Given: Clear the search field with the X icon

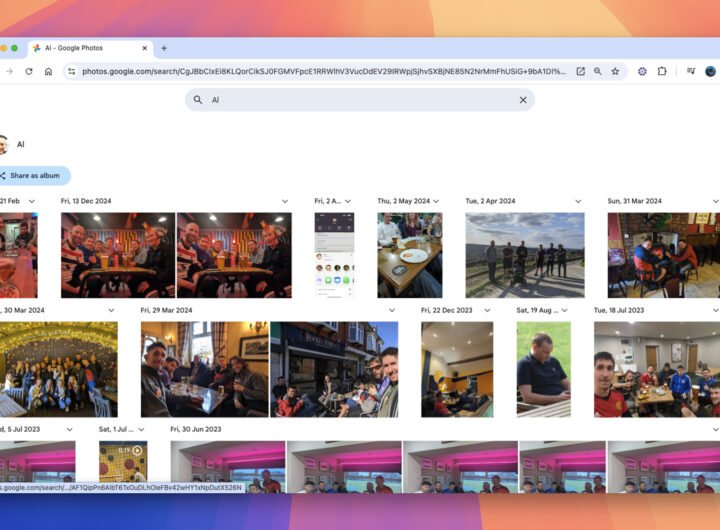Looking at the screenshot, I should [x=522, y=100].
